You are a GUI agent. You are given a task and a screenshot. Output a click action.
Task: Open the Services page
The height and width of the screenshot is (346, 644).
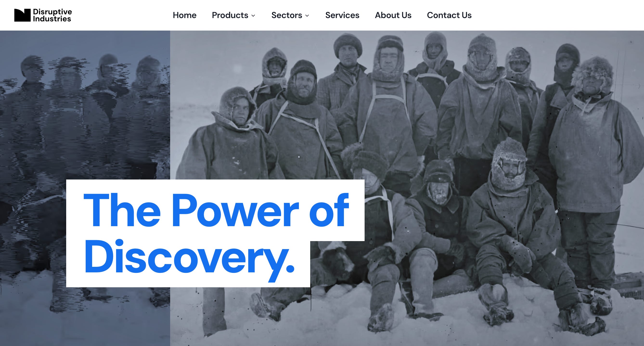click(x=342, y=15)
